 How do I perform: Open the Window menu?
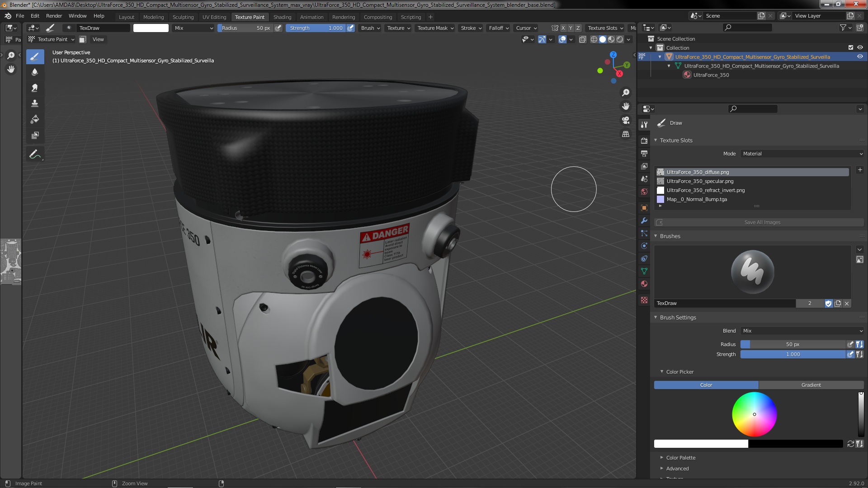tap(77, 16)
